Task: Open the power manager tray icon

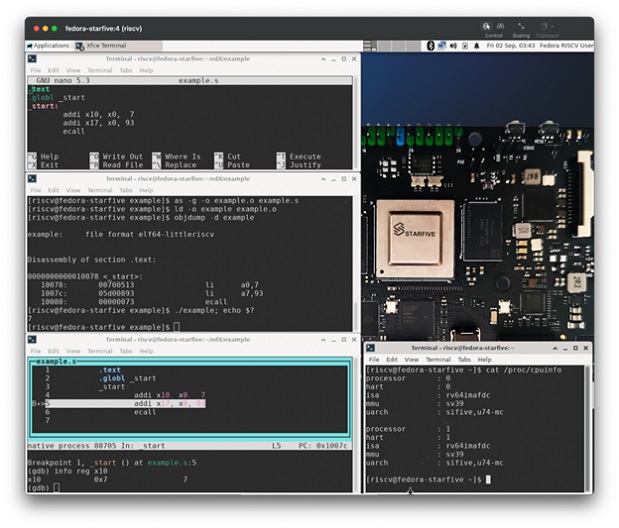Action: [x=465, y=46]
